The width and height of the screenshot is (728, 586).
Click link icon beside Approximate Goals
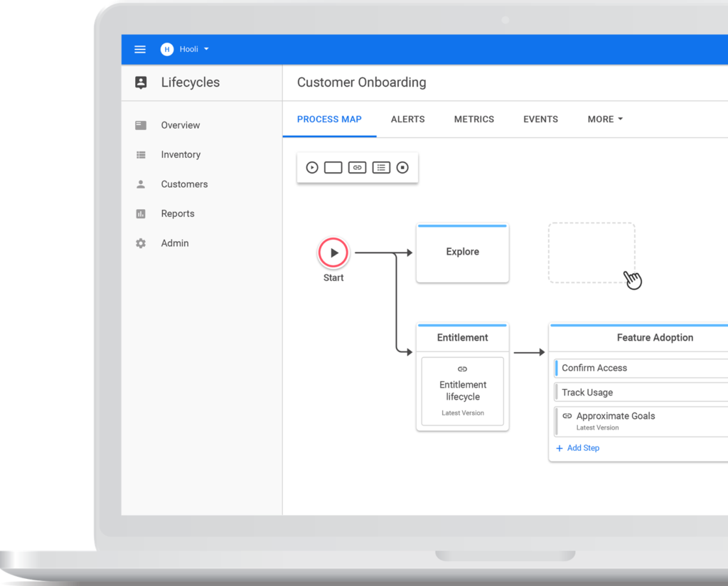[567, 416]
